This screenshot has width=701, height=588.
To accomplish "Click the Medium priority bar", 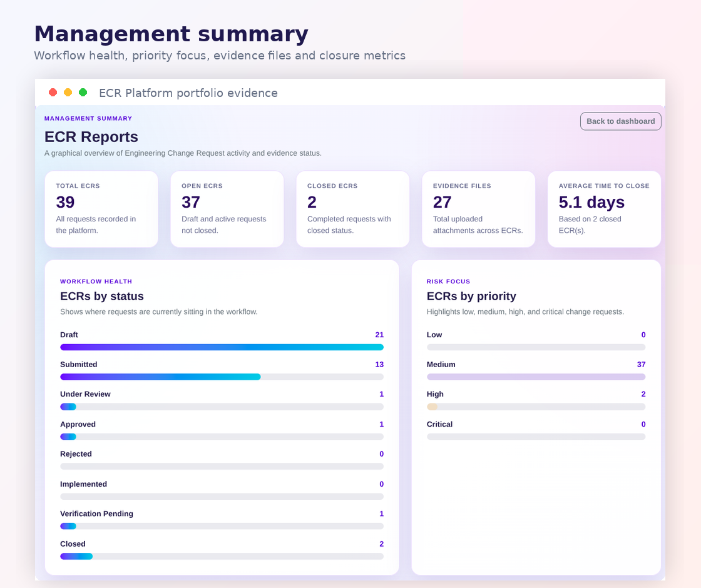I will (x=536, y=377).
